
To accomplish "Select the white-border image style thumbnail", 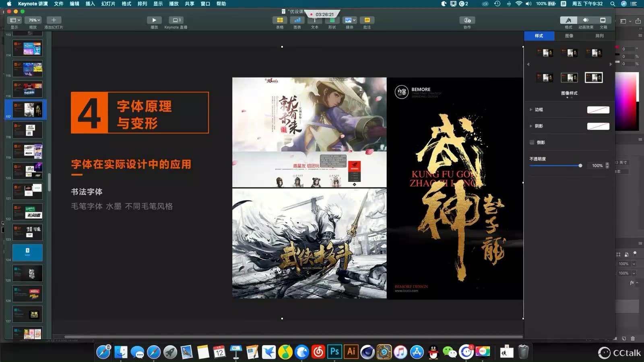I will coord(594,77).
